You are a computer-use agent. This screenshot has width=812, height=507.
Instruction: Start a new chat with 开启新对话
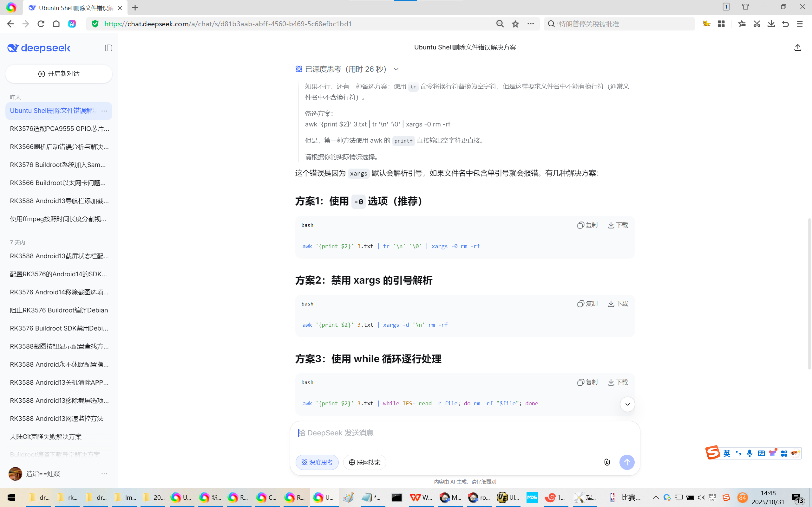click(59, 74)
